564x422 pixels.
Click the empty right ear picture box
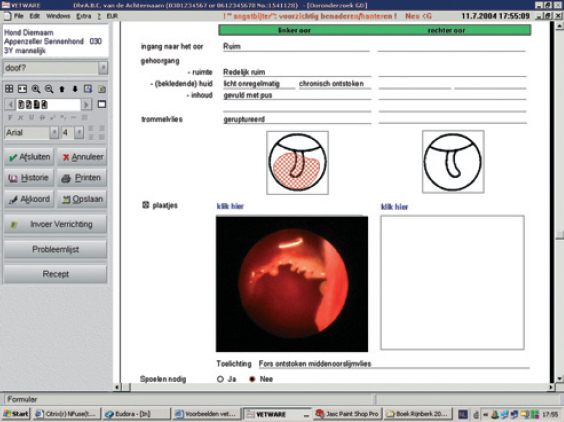[x=452, y=282]
